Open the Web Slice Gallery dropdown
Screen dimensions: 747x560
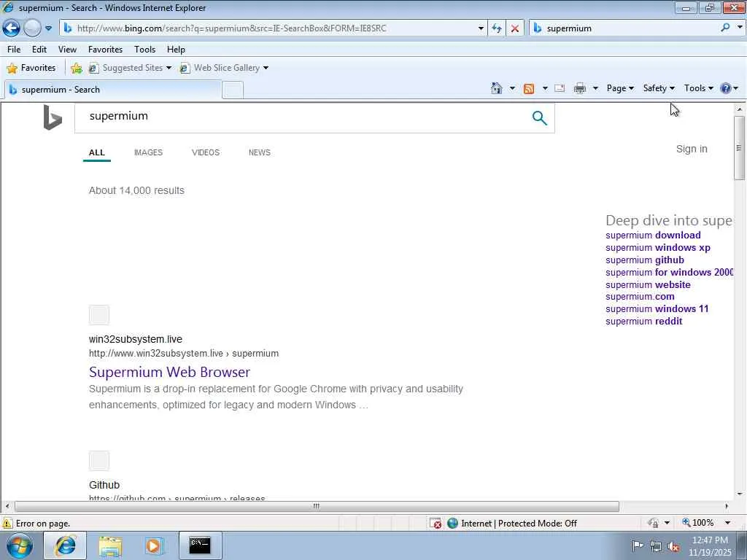click(224, 68)
